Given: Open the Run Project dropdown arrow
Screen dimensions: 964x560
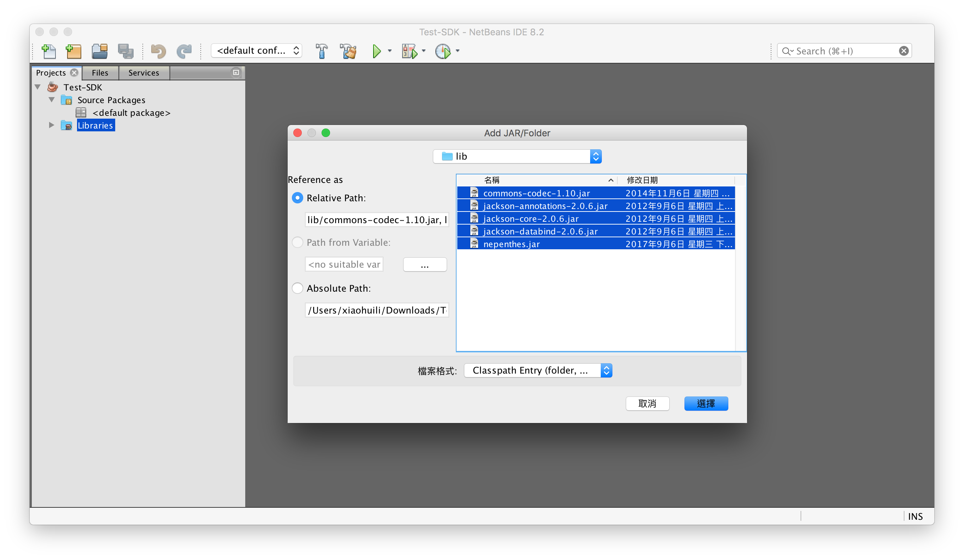Looking at the screenshot, I should tap(390, 51).
